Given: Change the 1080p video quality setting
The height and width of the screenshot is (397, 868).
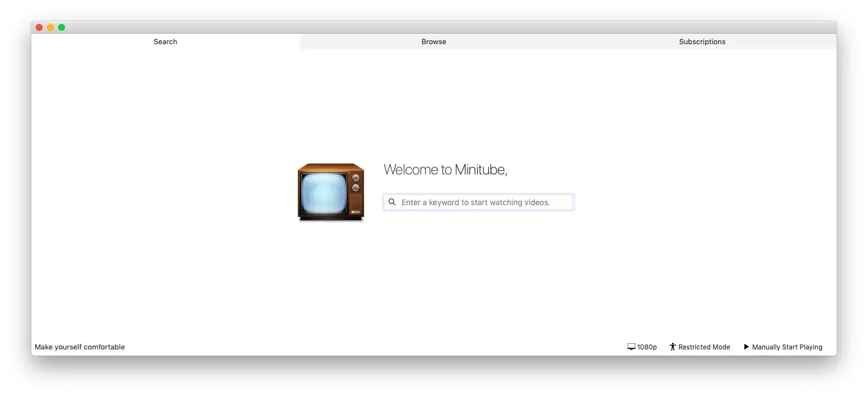Looking at the screenshot, I should coord(647,347).
